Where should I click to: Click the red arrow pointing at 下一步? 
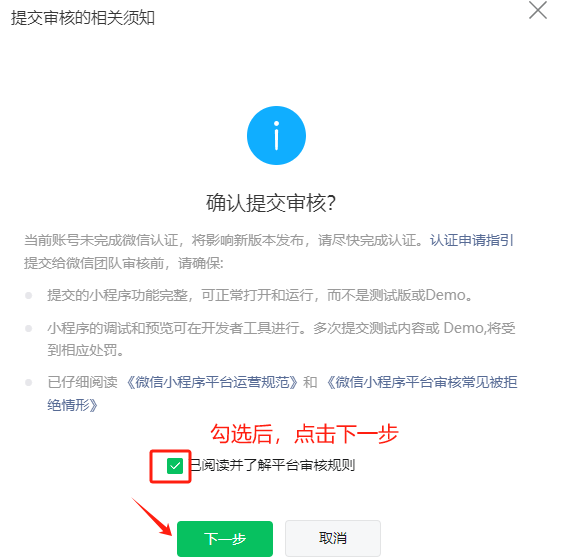click(x=151, y=516)
